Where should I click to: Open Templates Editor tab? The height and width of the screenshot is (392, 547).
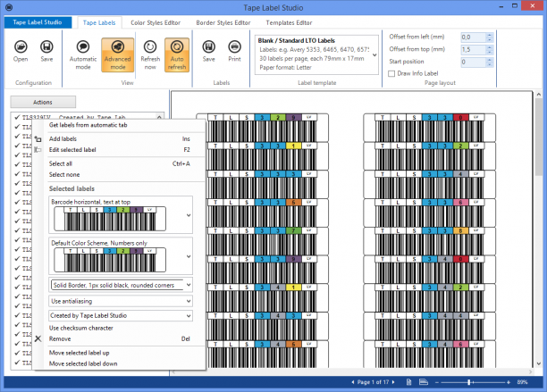[x=289, y=22]
